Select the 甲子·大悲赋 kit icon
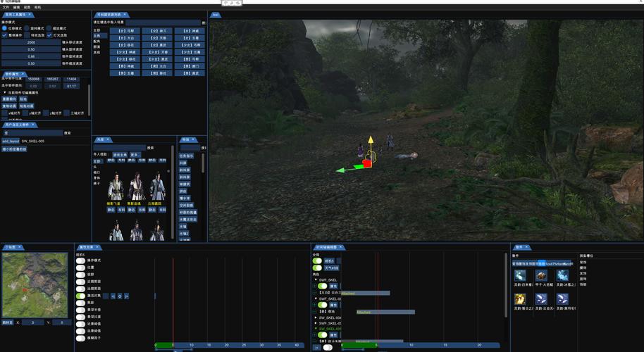 [541, 275]
